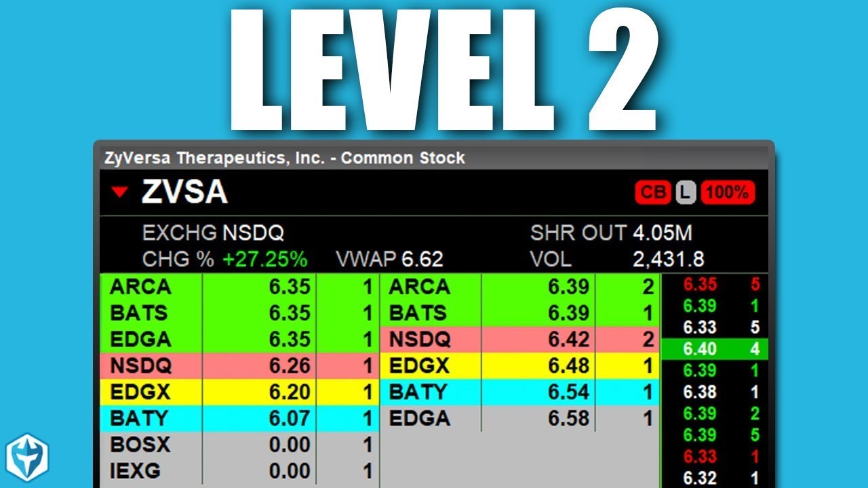
Task: Select the ARCA bid row at 6.35
Action: (x=239, y=287)
